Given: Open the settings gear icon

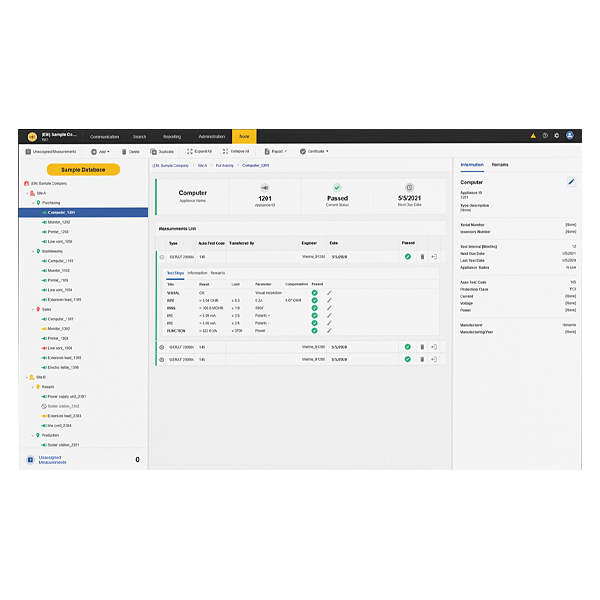Looking at the screenshot, I should 557,136.
